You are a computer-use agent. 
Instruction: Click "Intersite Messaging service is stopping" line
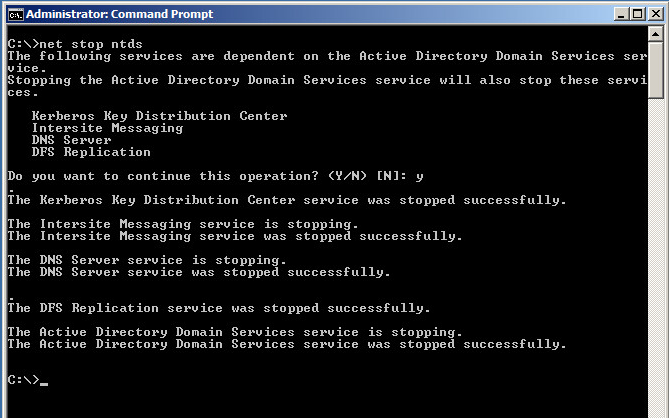[x=183, y=224]
